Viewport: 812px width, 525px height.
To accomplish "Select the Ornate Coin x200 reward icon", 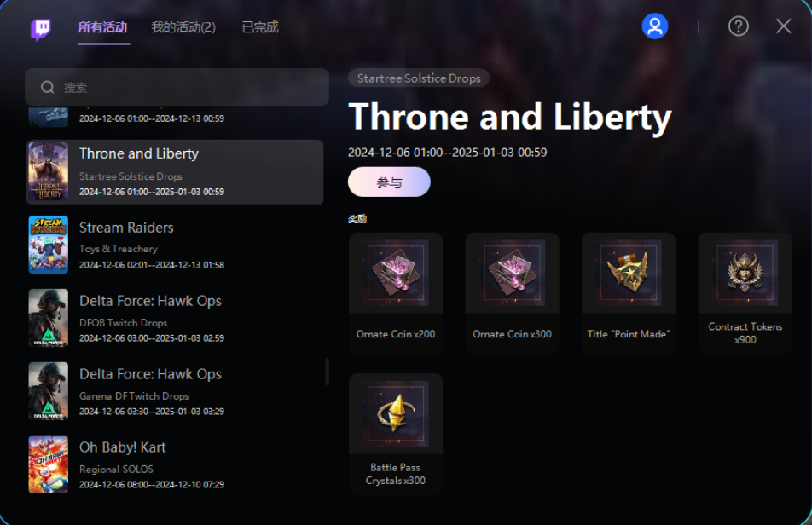I will point(396,273).
